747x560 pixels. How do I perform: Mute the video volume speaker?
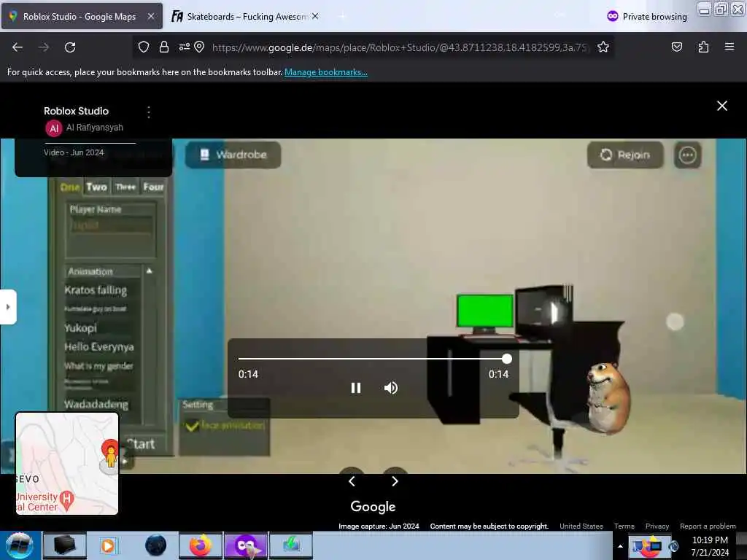[391, 388]
